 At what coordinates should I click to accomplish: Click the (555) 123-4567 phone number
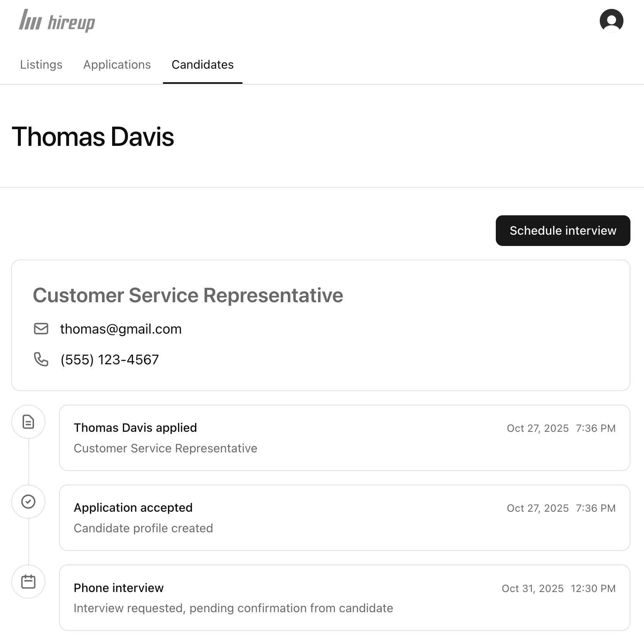(x=110, y=360)
